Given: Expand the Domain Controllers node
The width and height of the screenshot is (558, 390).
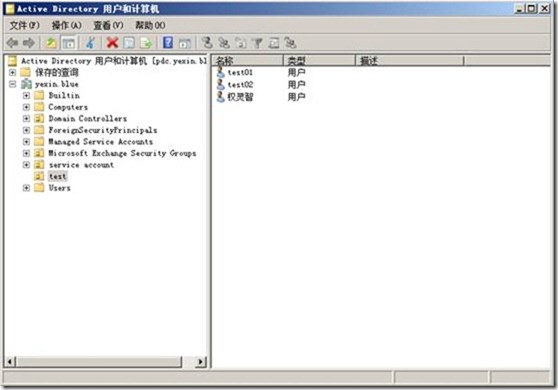Looking at the screenshot, I should [x=26, y=118].
